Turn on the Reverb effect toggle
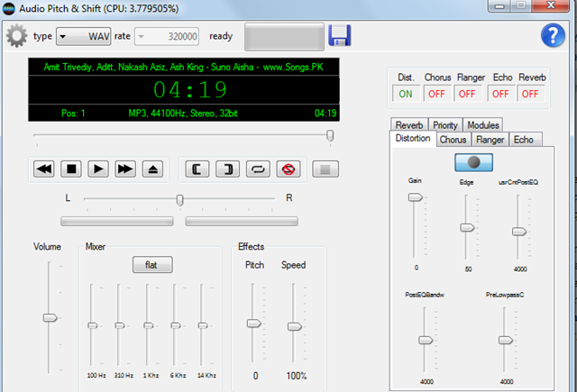The image size is (577, 392). click(x=530, y=93)
